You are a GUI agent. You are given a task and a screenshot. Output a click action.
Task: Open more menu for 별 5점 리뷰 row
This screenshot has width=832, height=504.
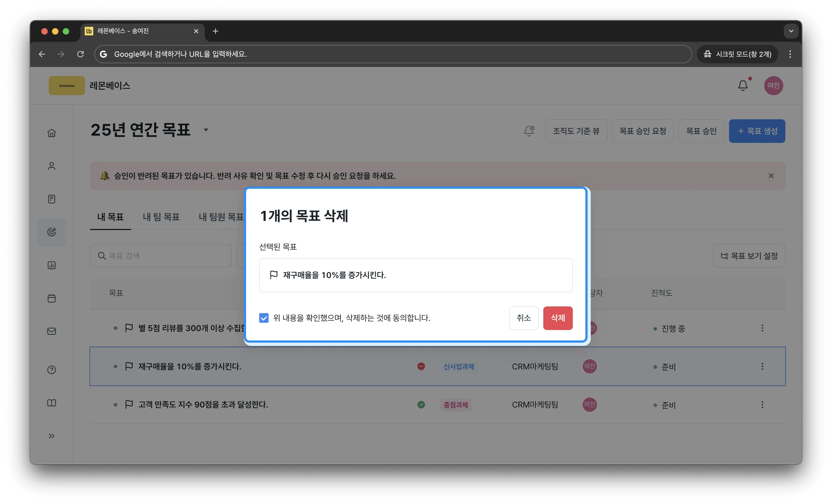762,328
